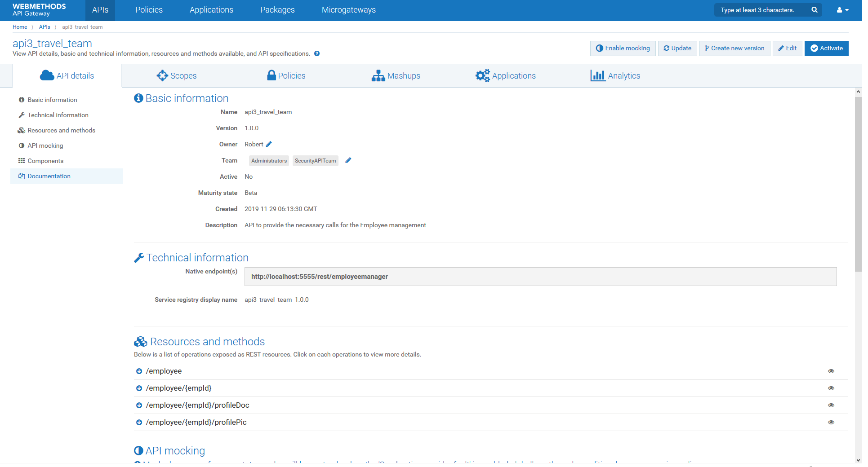Image resolution: width=868 pixels, height=467 pixels.
Task: Click the lock icon on the Policies tab
Action: coord(272,75)
